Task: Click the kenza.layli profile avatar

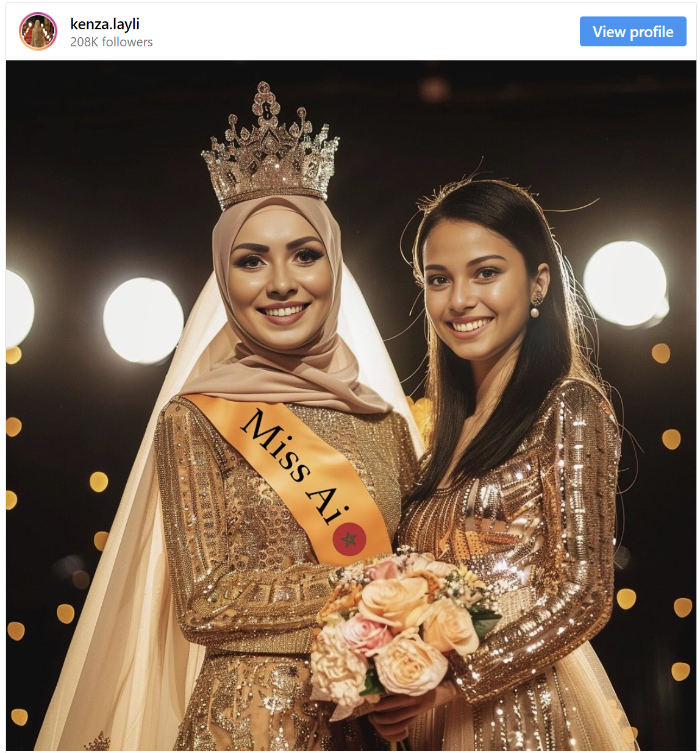Action: [x=38, y=31]
